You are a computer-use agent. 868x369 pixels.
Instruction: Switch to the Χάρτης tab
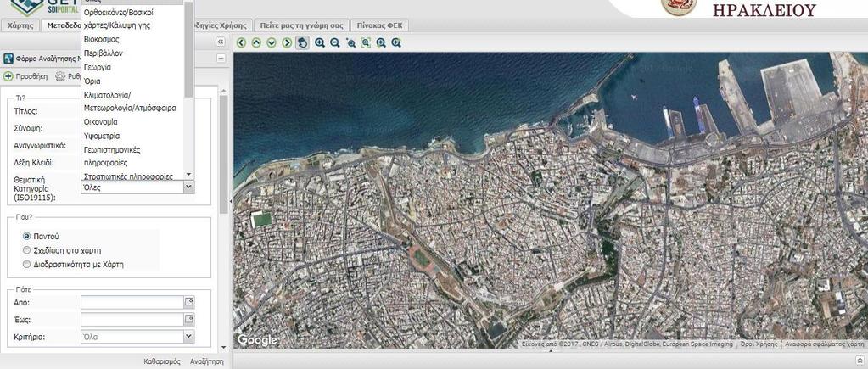click(20, 25)
